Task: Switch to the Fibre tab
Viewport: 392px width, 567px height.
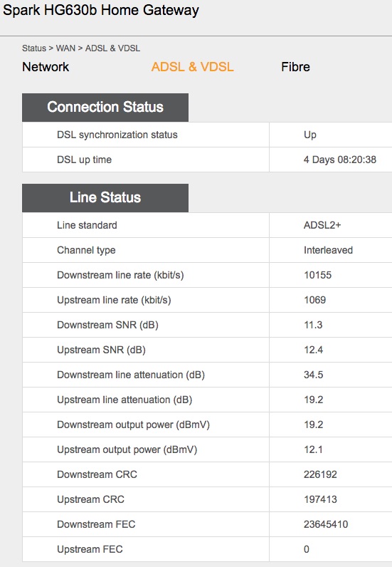Action: (295, 67)
